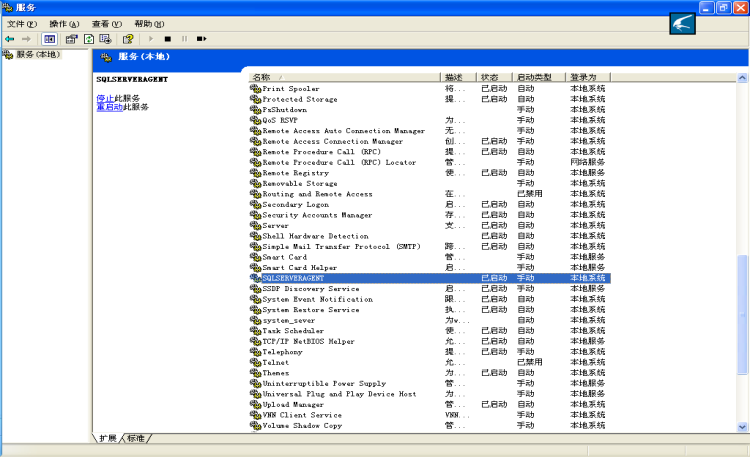Image resolution: width=750 pixels, height=457 pixels.
Task: Open the 操作(A) menu
Action: [64, 24]
